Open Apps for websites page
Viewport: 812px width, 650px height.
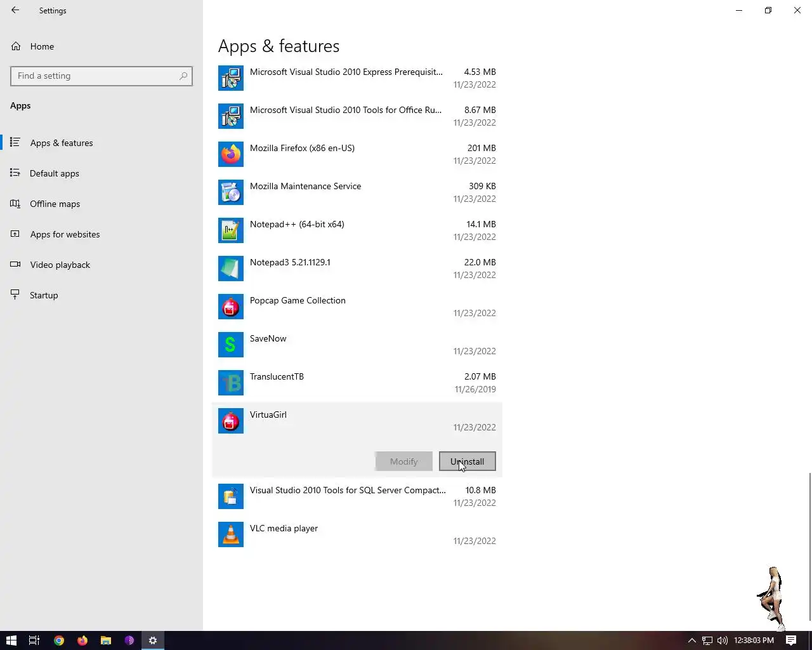pyautogui.click(x=101, y=234)
